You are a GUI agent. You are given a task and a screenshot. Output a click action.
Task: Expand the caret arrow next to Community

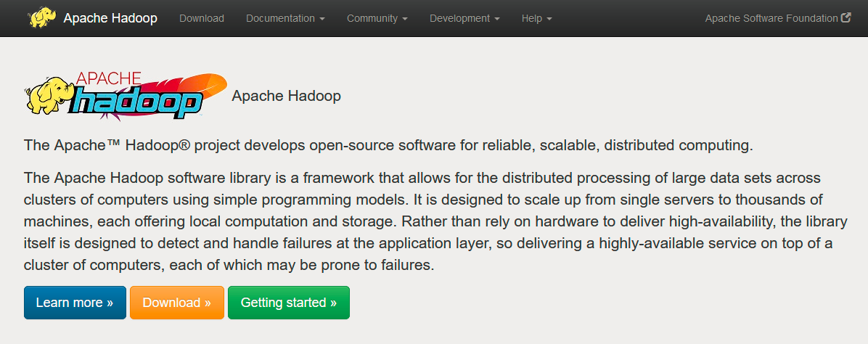click(405, 19)
